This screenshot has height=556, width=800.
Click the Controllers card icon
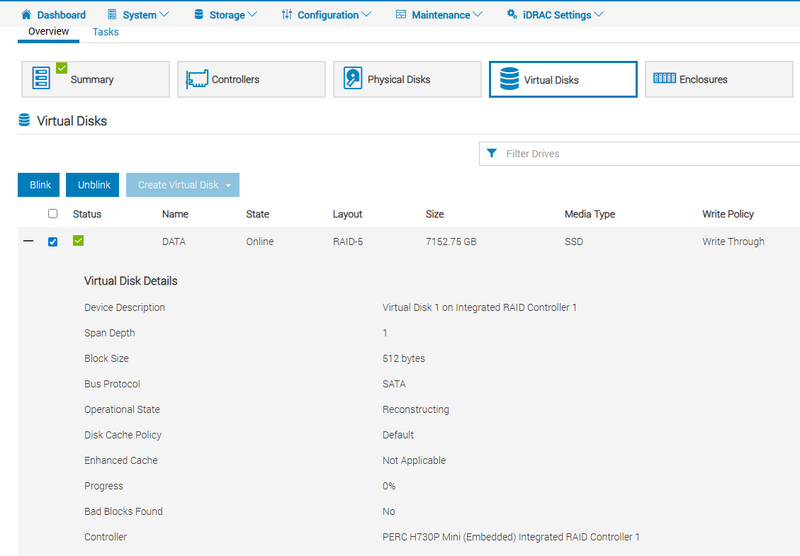pyautogui.click(x=197, y=79)
